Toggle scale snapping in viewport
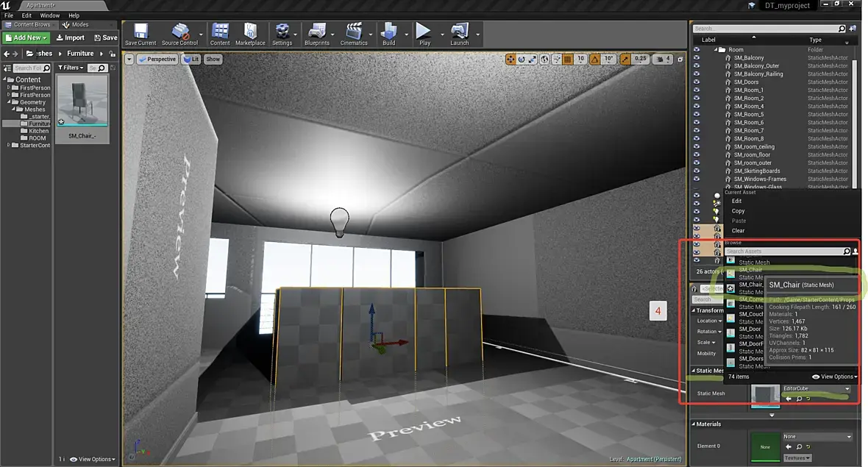 [x=625, y=60]
